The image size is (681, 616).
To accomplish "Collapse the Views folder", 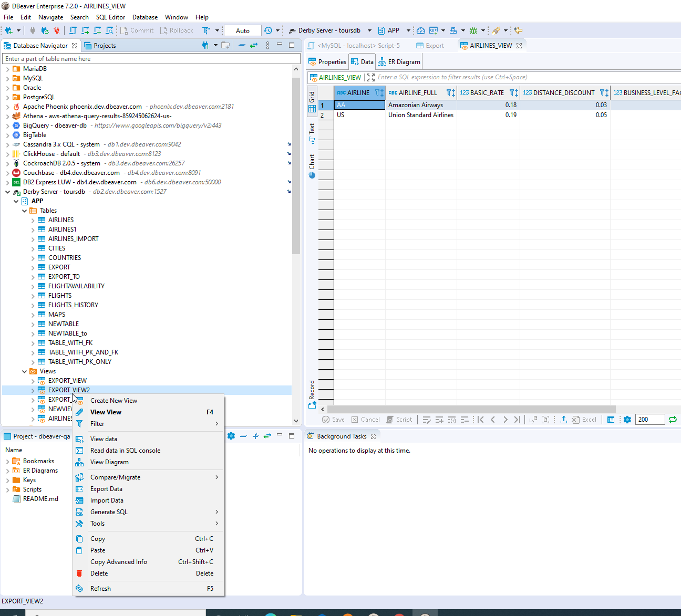I will coord(24,371).
